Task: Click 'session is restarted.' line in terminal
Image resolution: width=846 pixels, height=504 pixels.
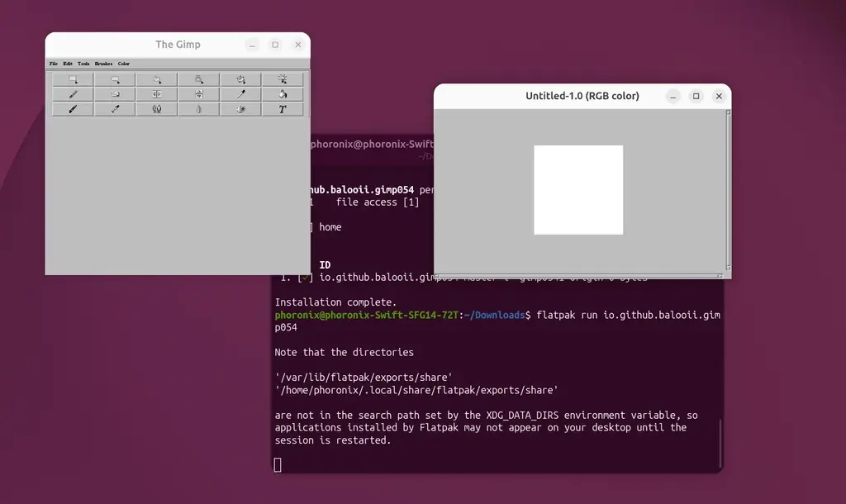Action: pyautogui.click(x=332, y=440)
